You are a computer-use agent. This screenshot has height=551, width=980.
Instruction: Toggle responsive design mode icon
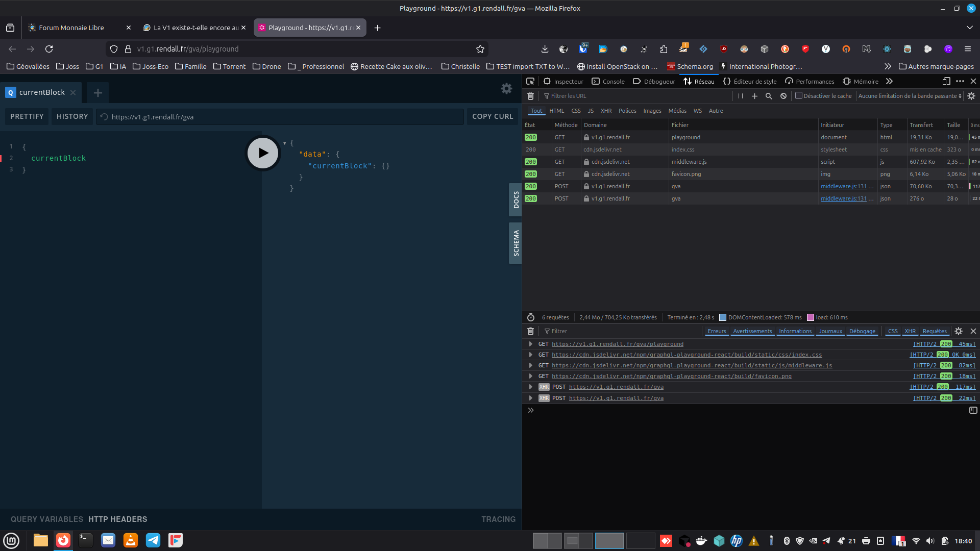[946, 82]
